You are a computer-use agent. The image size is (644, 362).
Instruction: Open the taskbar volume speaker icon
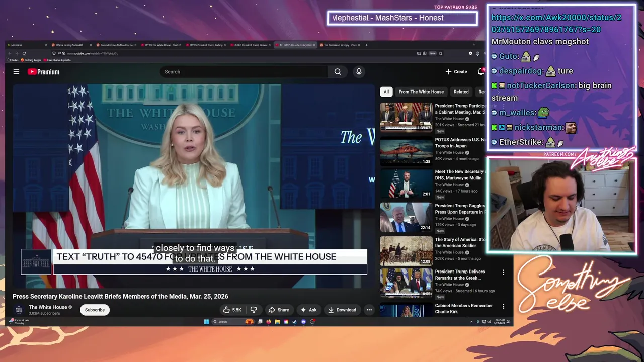tap(490, 322)
